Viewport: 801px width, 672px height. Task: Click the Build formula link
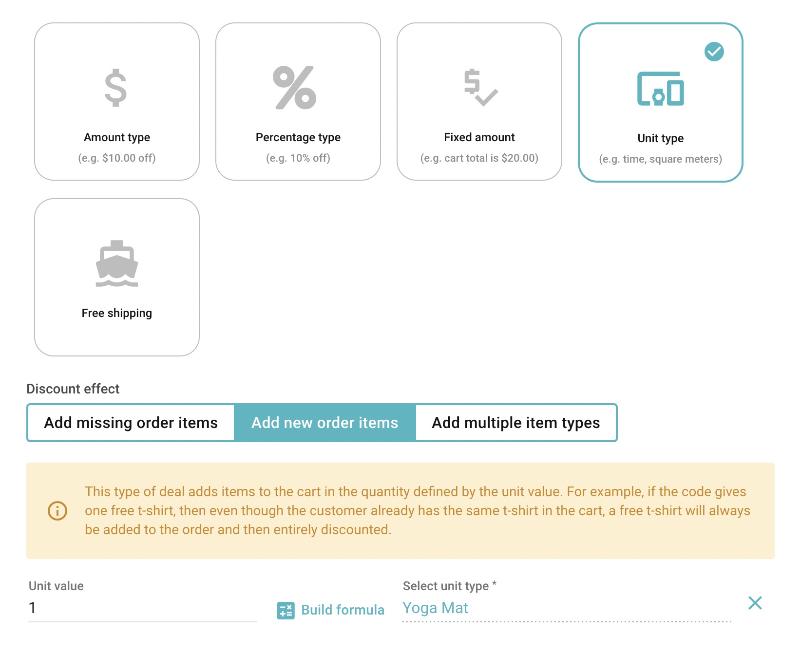(x=343, y=610)
